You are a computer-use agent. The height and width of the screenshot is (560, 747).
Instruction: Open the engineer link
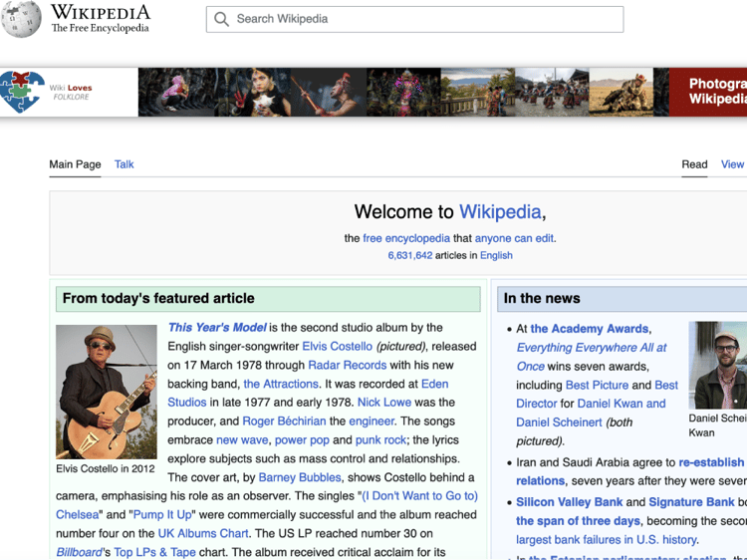pos(372,421)
